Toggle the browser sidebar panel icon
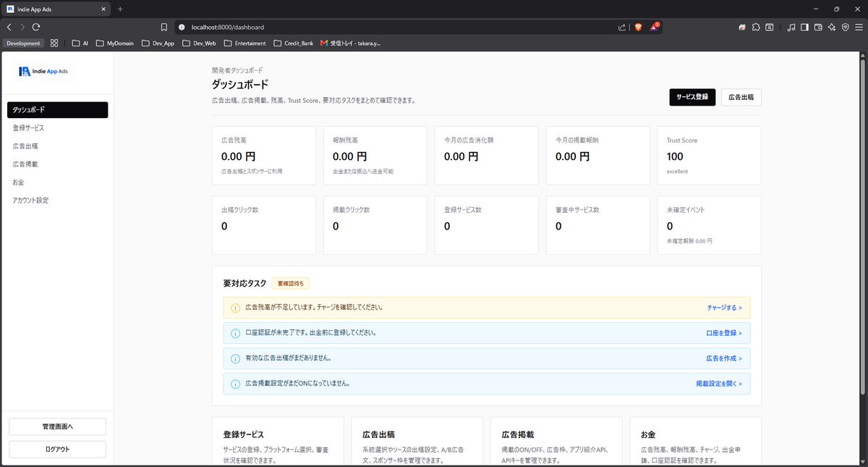 (x=804, y=27)
